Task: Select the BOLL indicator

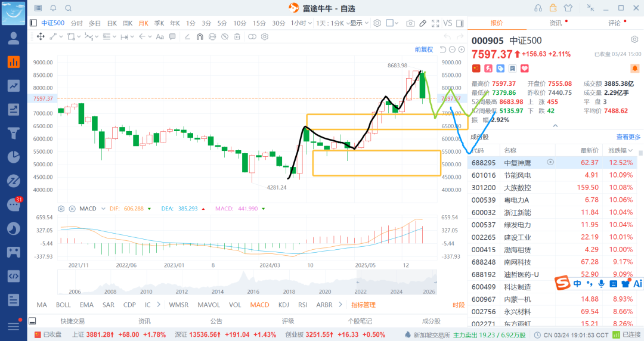Action: coord(63,305)
